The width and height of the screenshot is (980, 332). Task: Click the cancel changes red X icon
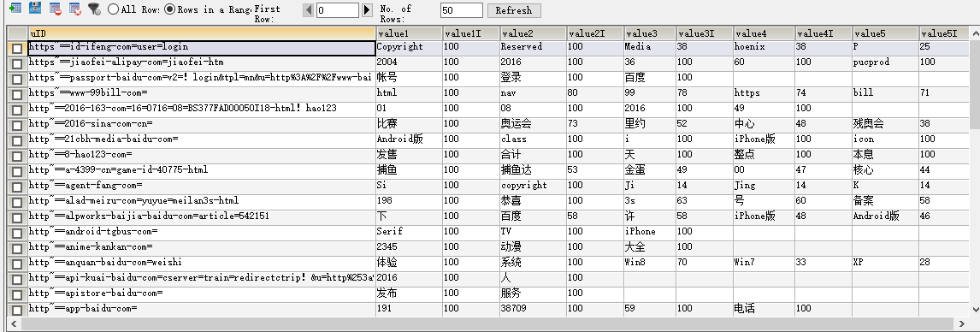[75, 9]
